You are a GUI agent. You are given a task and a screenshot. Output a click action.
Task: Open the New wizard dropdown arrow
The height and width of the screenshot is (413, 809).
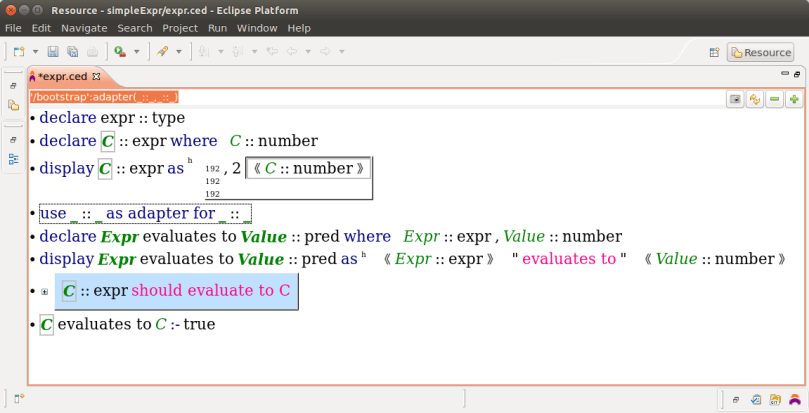point(35,52)
